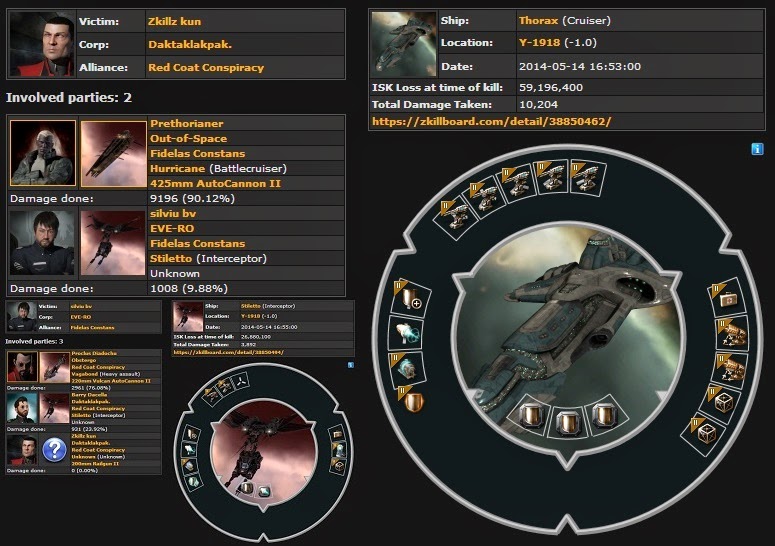Image resolution: width=775 pixels, height=546 pixels.
Task: Open victim name Zkillz kun link
Action: click(x=174, y=21)
